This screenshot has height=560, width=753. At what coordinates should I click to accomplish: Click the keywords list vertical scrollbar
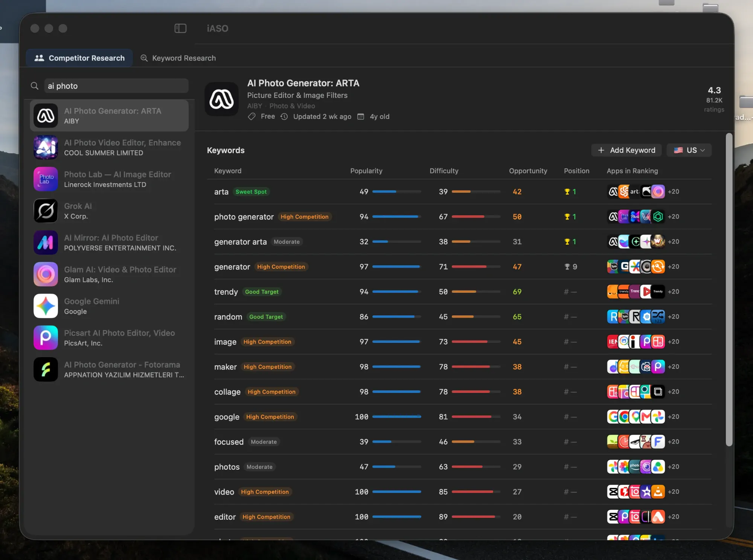(729, 289)
